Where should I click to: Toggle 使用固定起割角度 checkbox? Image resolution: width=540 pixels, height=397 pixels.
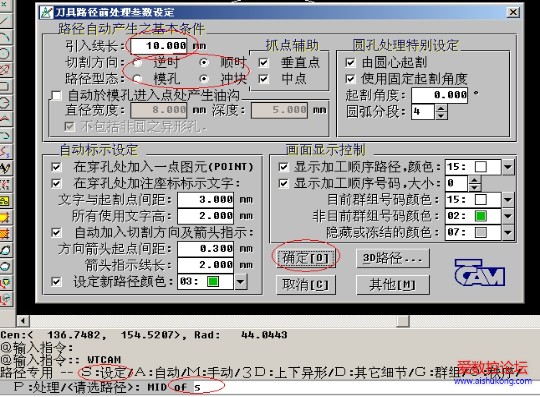pyautogui.click(x=350, y=79)
